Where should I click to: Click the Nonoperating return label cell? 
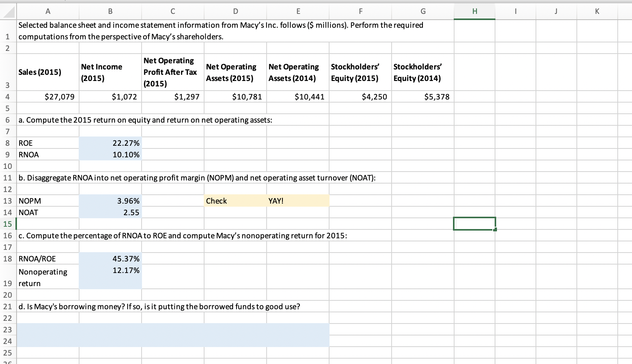click(x=48, y=277)
